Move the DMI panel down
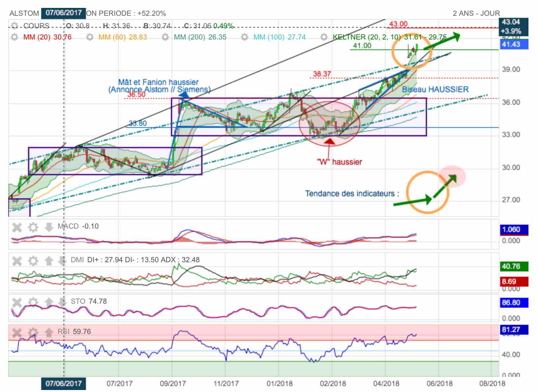538x392 pixels. pos(62,261)
